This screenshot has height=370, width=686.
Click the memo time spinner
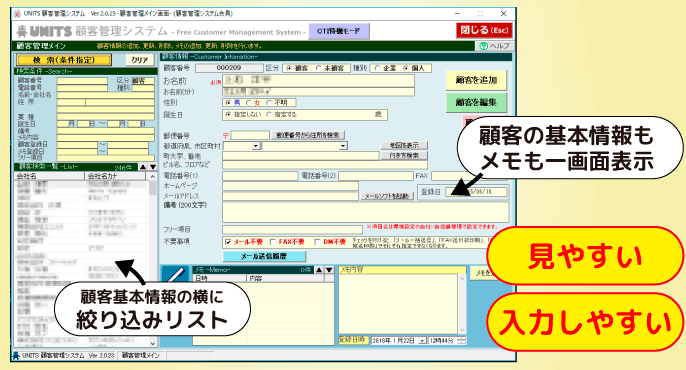(x=461, y=340)
